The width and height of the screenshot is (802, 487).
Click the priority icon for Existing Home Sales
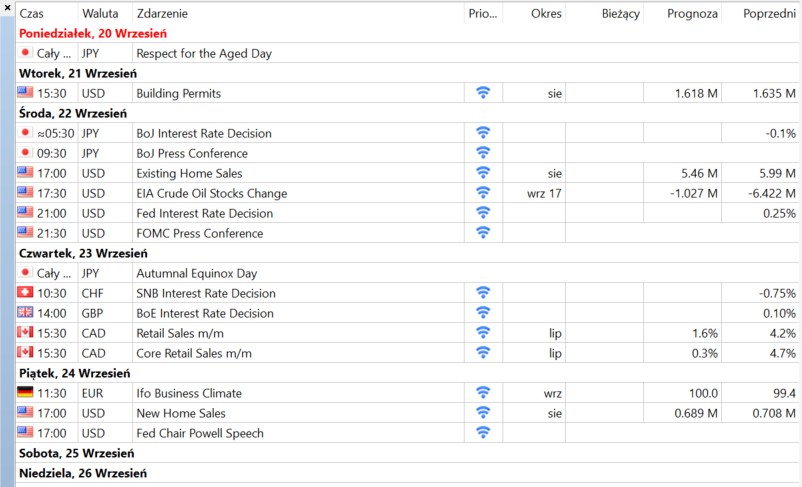(483, 172)
